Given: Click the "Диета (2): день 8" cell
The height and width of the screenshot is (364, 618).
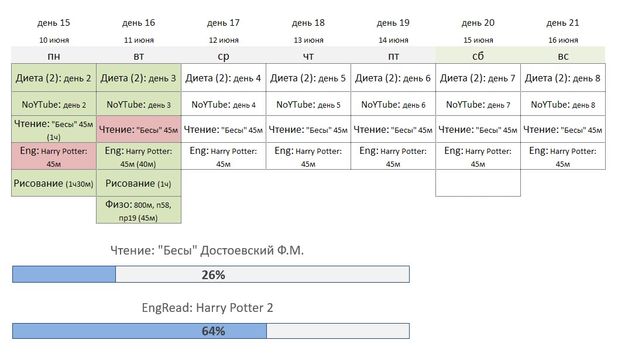Looking at the screenshot, I should 562,78.
